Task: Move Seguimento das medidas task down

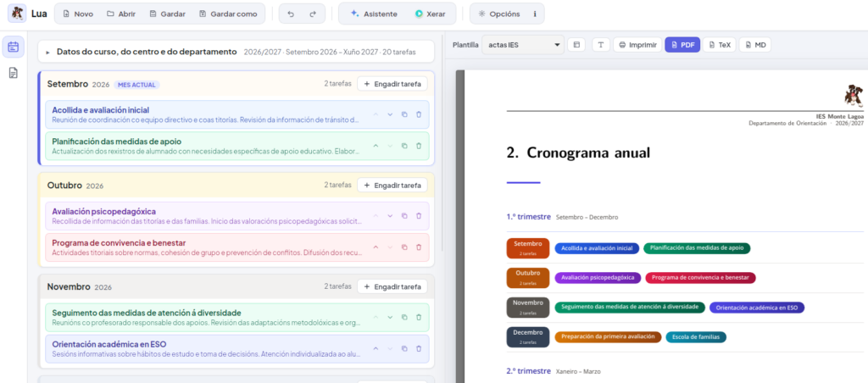Action: (x=390, y=317)
